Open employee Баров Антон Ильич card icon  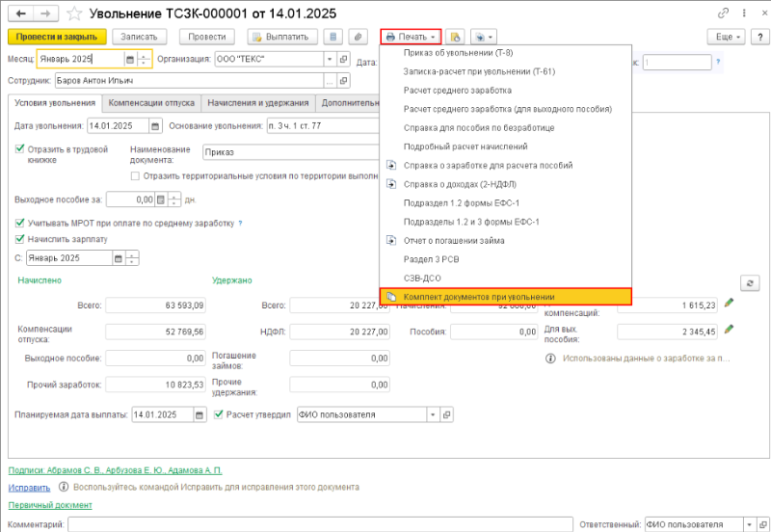coord(343,81)
